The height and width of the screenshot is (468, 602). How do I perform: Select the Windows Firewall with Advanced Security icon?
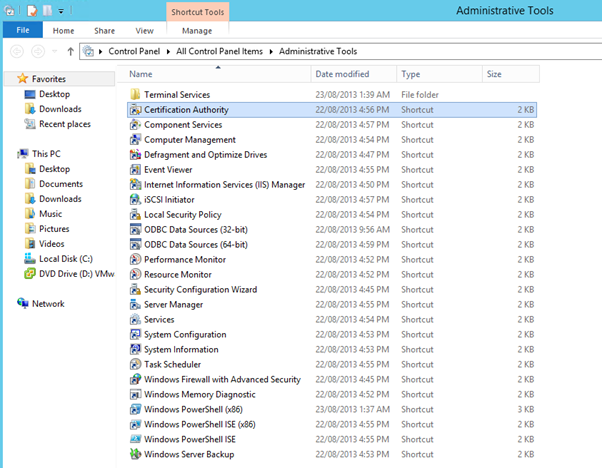[x=136, y=380]
